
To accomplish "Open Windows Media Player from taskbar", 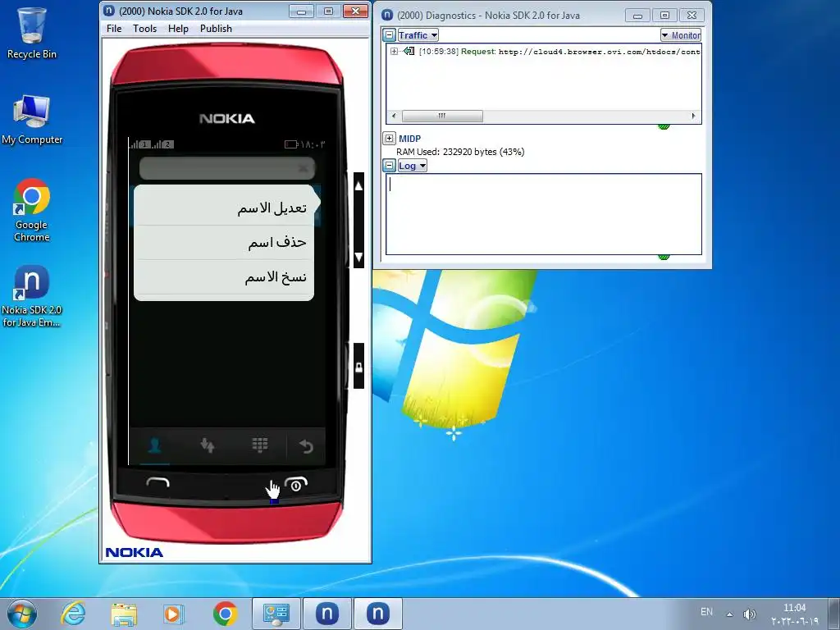I will (x=173, y=614).
